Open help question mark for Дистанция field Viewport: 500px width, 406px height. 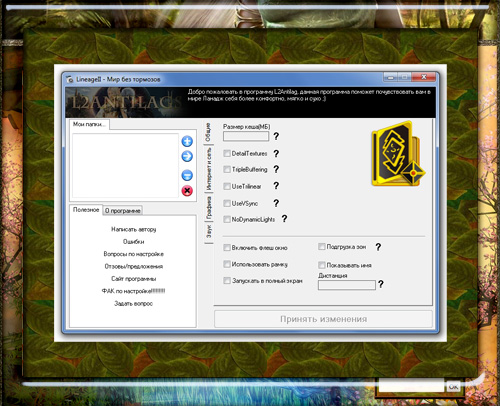pyautogui.click(x=381, y=284)
